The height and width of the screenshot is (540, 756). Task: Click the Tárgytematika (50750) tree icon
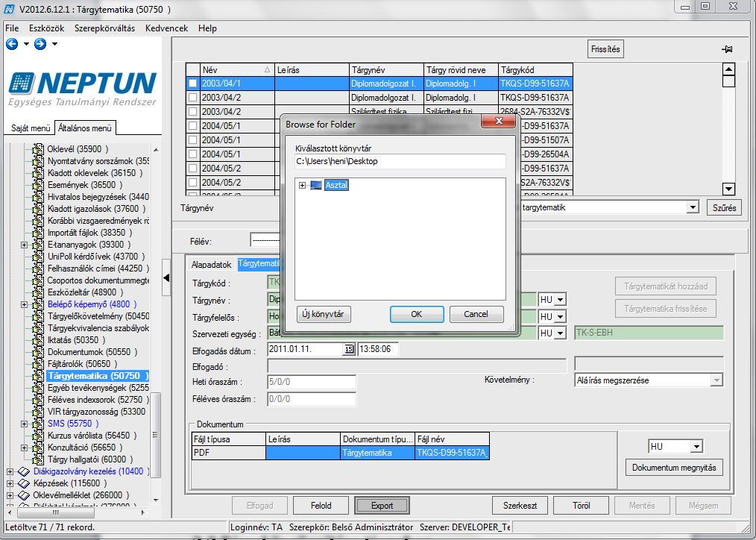pyautogui.click(x=37, y=376)
